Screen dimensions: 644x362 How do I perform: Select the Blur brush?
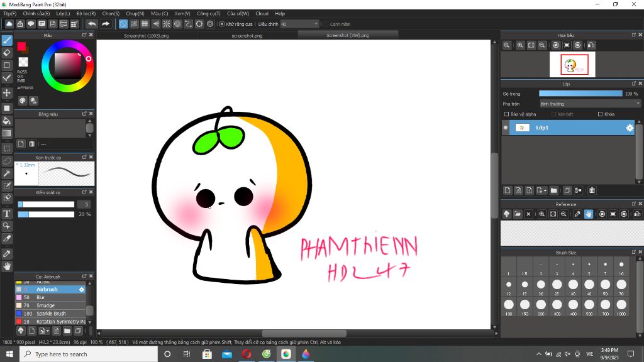(x=50, y=297)
